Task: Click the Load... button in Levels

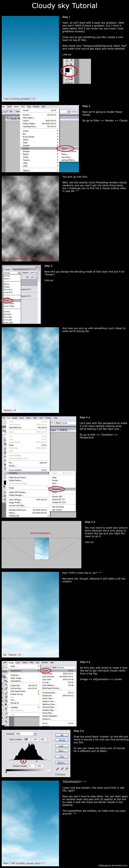Action: 62,746
